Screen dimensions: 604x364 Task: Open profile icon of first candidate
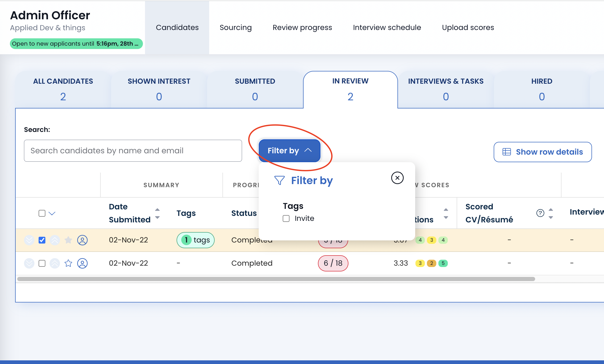[82, 240]
